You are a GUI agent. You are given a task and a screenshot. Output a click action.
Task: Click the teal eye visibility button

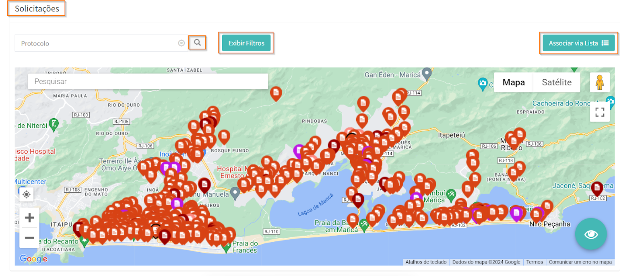tap(590, 234)
